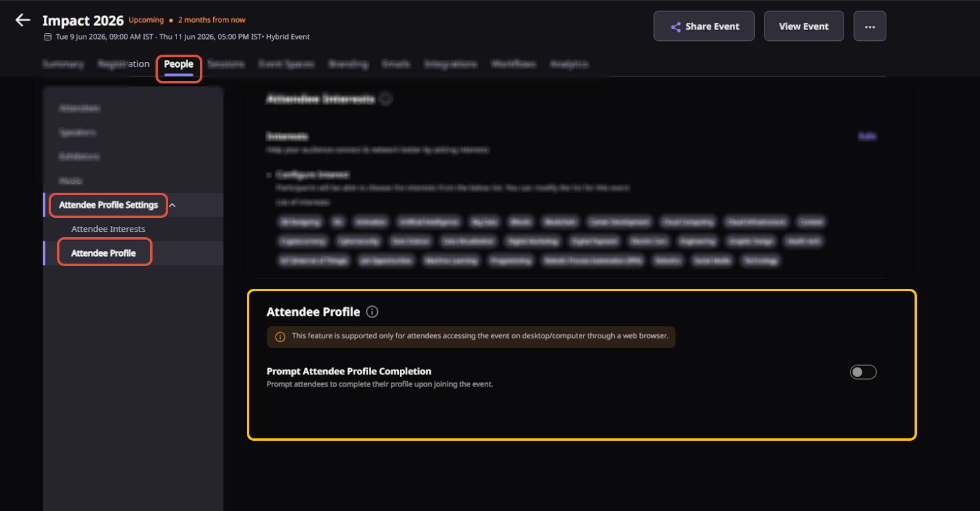Open the three-dot more options menu
This screenshot has height=511, width=980.
[870, 26]
